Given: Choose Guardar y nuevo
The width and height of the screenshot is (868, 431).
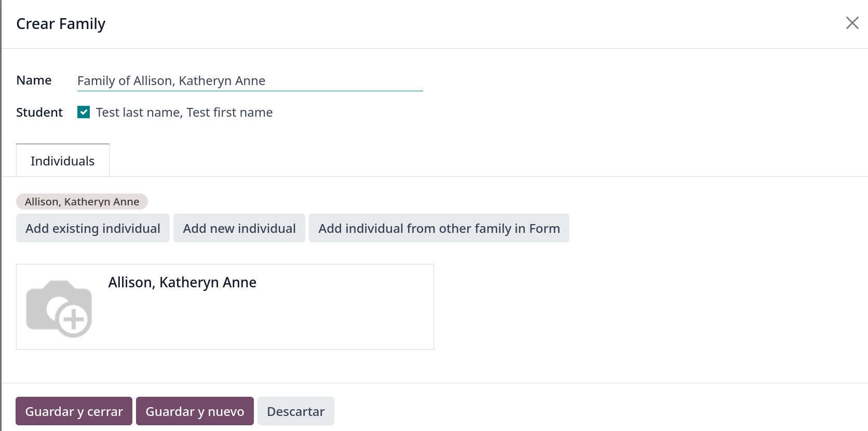Looking at the screenshot, I should point(195,411).
